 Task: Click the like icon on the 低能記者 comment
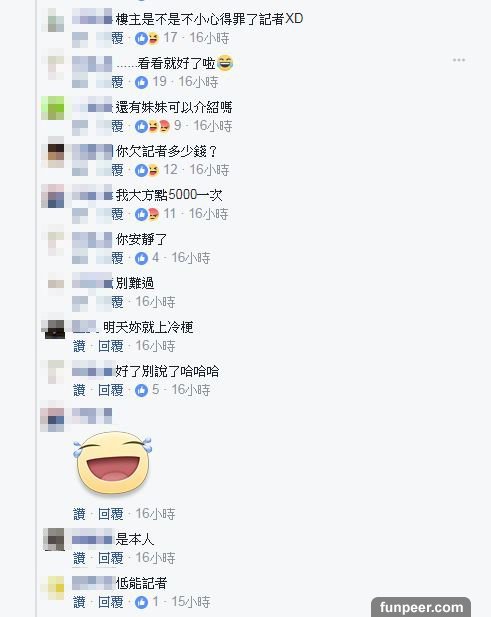coord(141,602)
